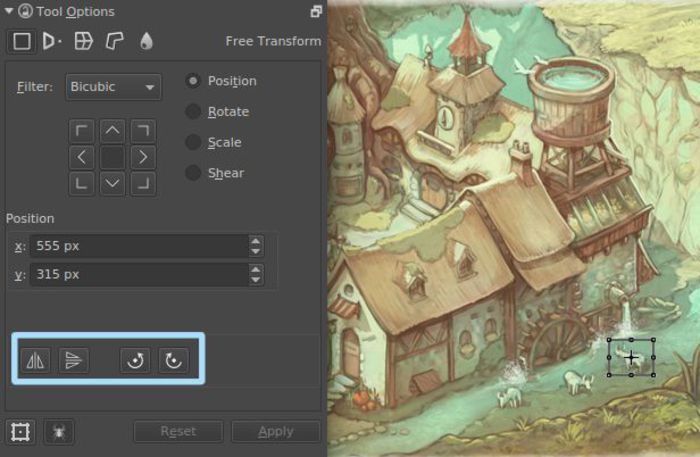Select the Shear radio button
The image size is (700, 457).
tap(193, 173)
